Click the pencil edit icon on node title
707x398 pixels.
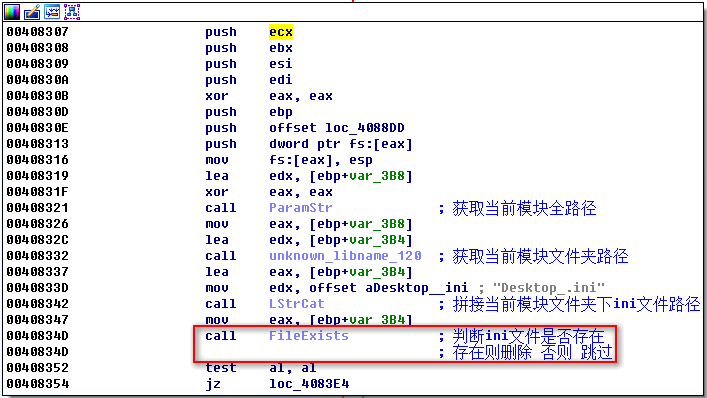pos(32,12)
